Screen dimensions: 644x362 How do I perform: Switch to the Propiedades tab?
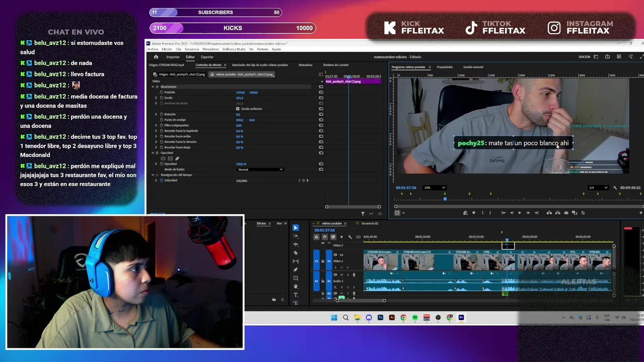[445, 67]
